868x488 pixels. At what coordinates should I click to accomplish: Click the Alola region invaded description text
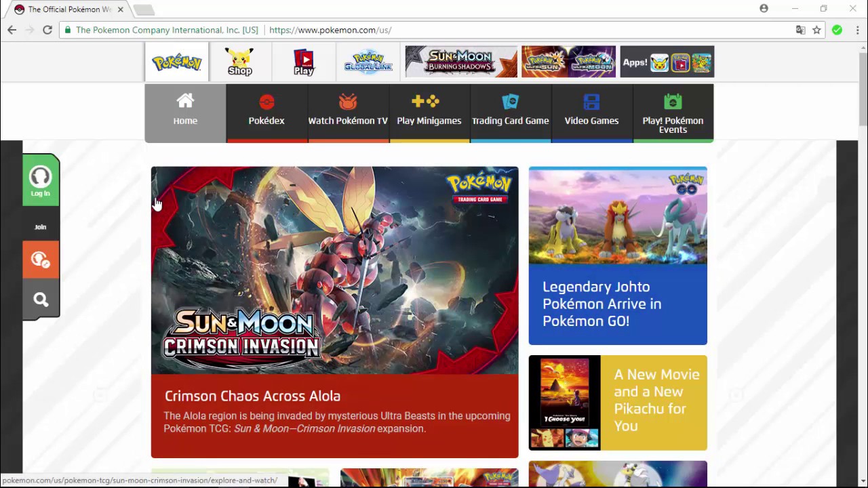point(337,422)
